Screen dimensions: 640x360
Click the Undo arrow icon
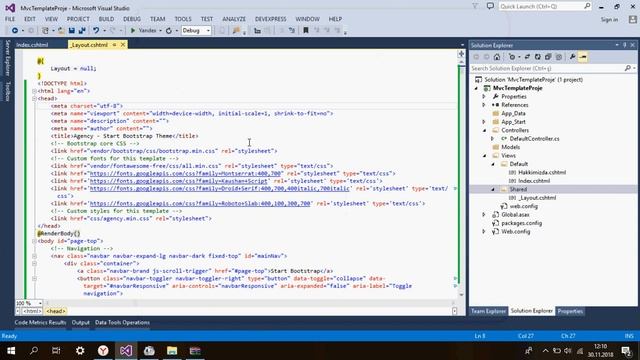(96, 31)
